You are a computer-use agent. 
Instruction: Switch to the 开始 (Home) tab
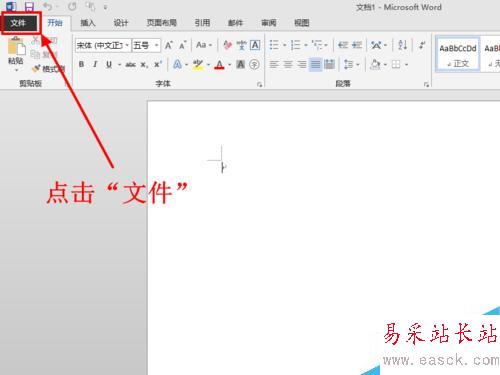55,23
